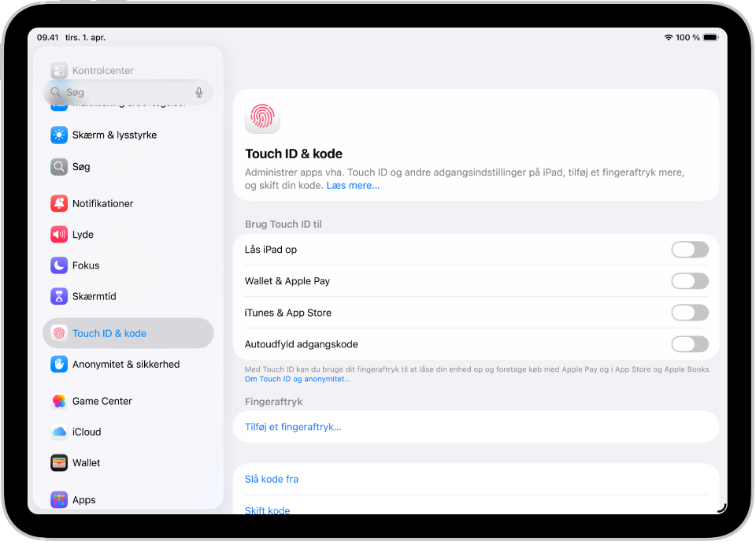Select the Game Center icon

[59, 401]
